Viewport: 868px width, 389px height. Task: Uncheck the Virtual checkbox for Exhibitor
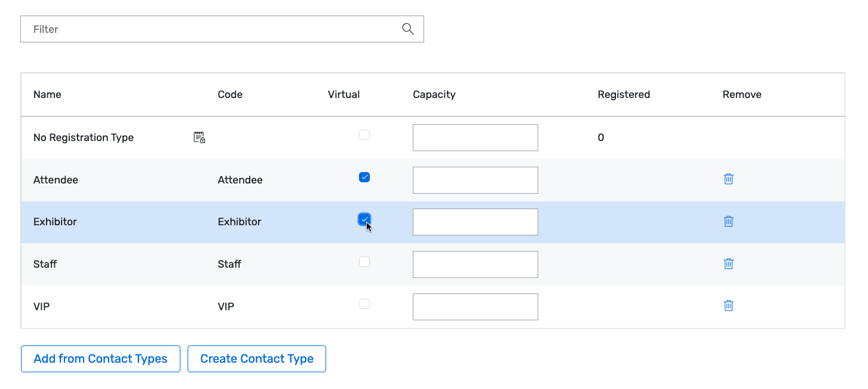pyautogui.click(x=364, y=219)
